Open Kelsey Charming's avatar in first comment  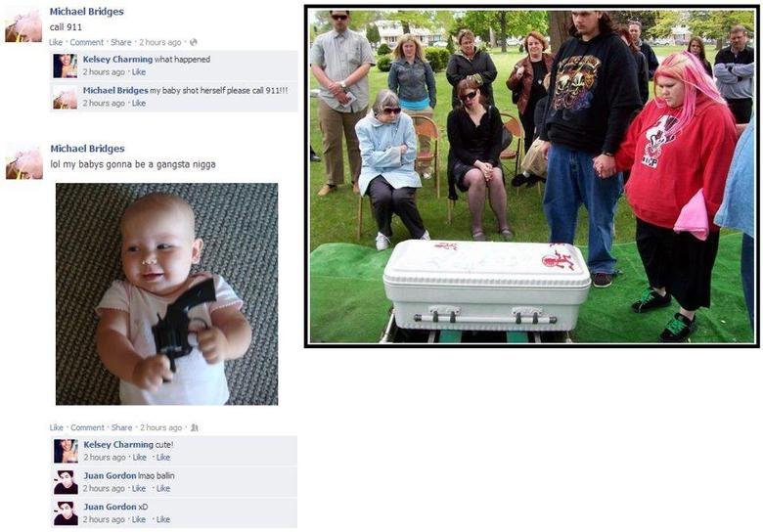coord(66,66)
